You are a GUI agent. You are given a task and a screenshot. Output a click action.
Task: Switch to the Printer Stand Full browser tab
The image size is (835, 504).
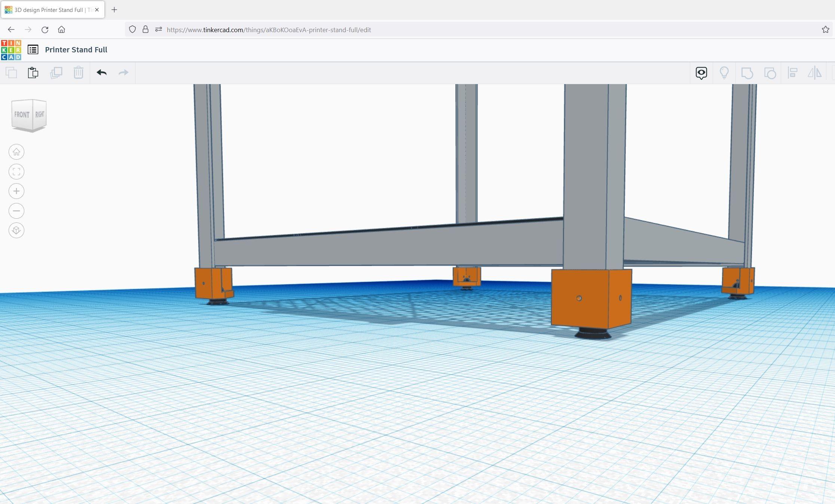pyautogui.click(x=52, y=10)
